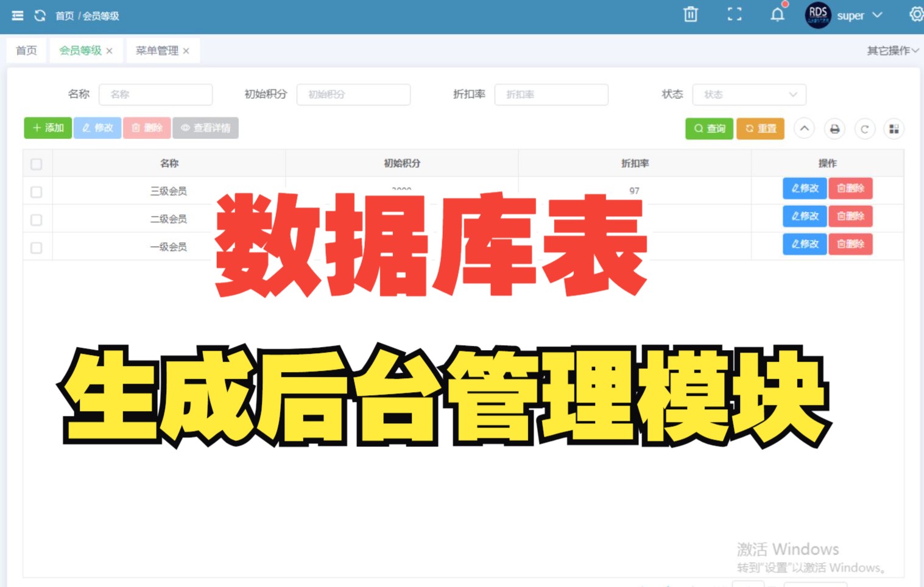Toggle fullscreen icon in header
The height and width of the screenshot is (587, 924).
point(735,15)
